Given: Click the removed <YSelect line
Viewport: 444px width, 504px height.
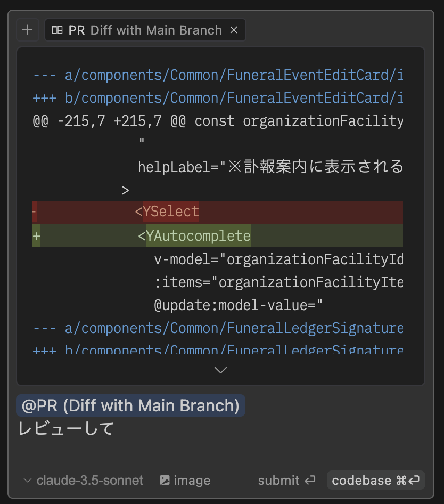Looking at the screenshot, I should pos(218,212).
